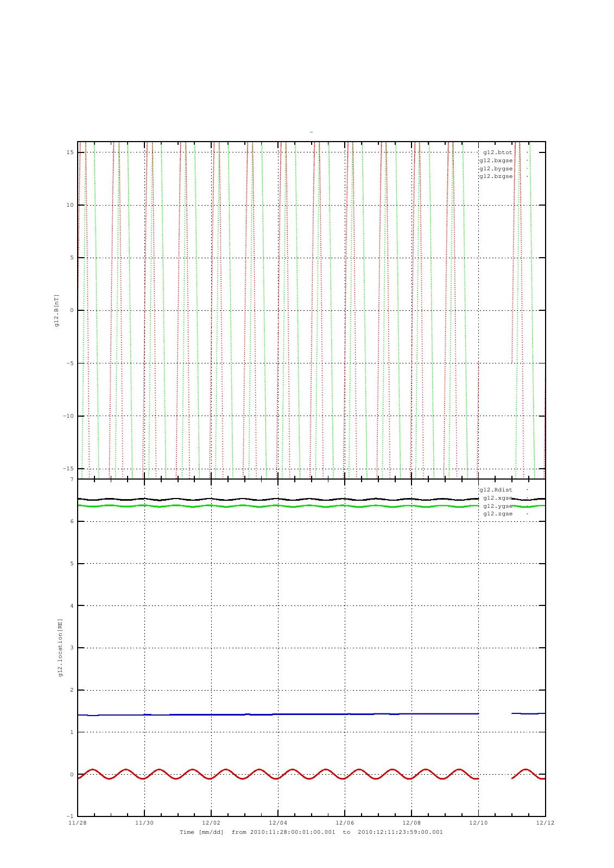
Task: Click the g12.btot legend entry
Action: tap(497, 152)
